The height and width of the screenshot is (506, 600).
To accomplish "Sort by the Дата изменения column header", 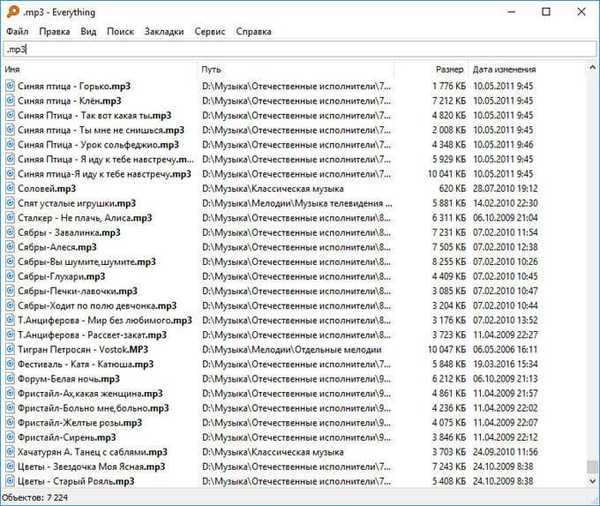I will click(x=504, y=69).
